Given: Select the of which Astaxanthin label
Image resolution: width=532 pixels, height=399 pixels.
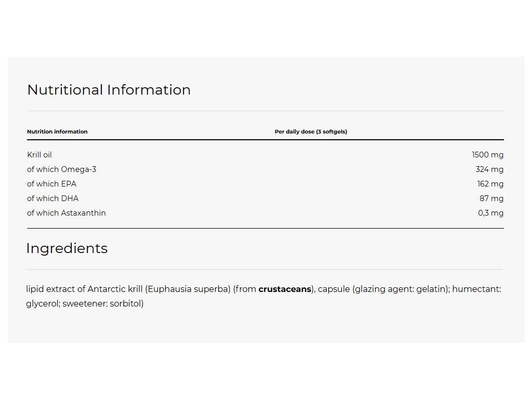Looking at the screenshot, I should click(x=66, y=213).
